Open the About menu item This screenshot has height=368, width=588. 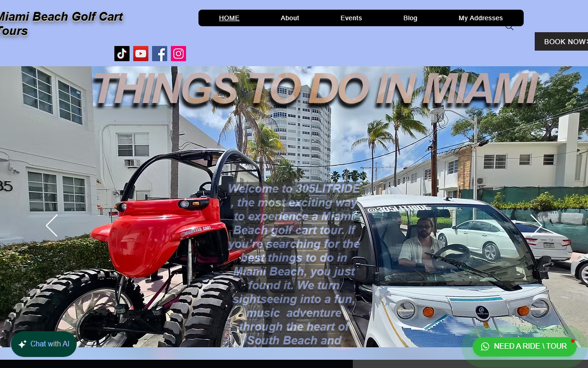point(290,18)
